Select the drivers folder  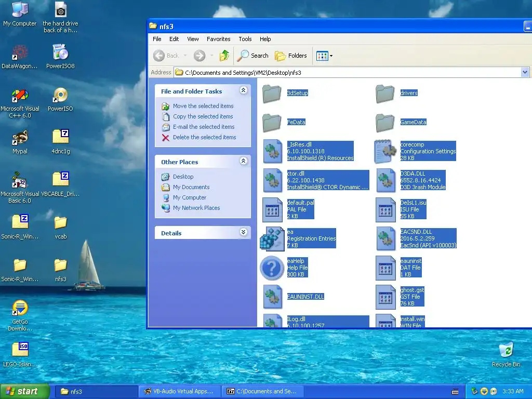click(x=396, y=93)
